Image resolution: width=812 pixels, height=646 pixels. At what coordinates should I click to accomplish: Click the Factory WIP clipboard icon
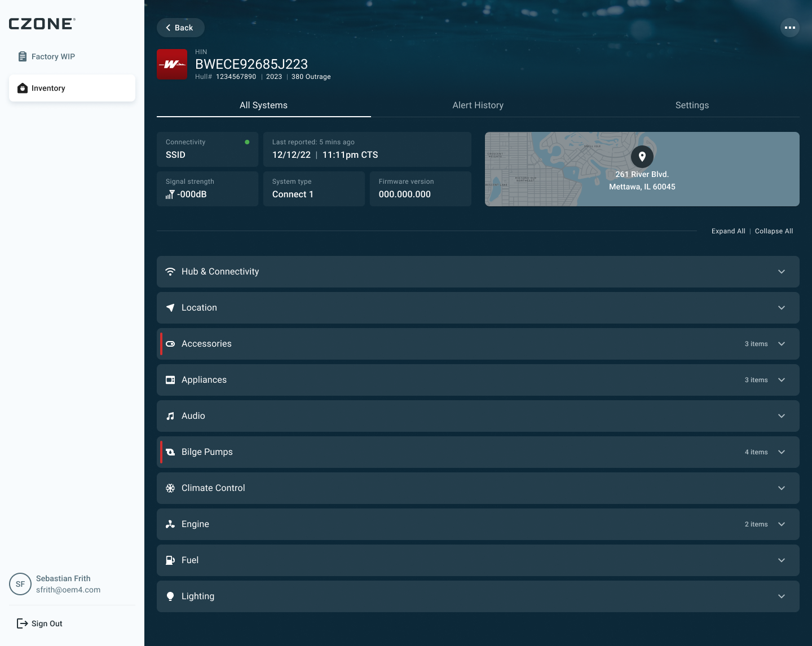point(23,56)
